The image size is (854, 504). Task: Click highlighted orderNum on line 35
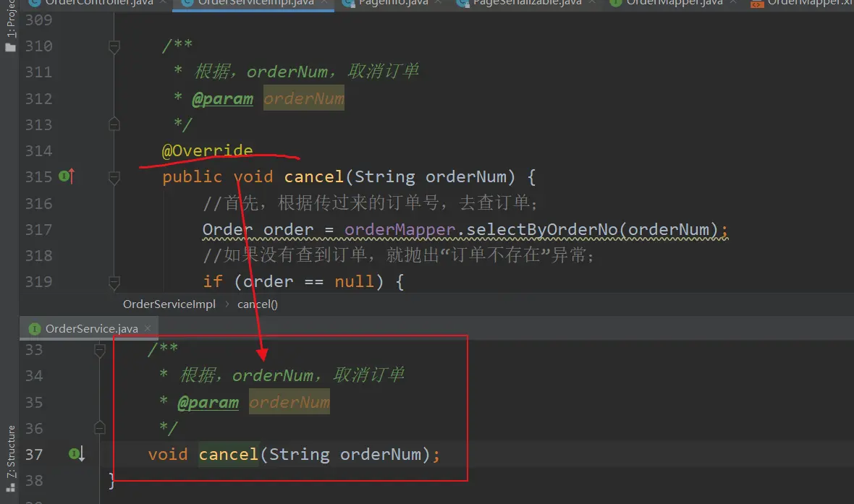pyautogui.click(x=289, y=401)
